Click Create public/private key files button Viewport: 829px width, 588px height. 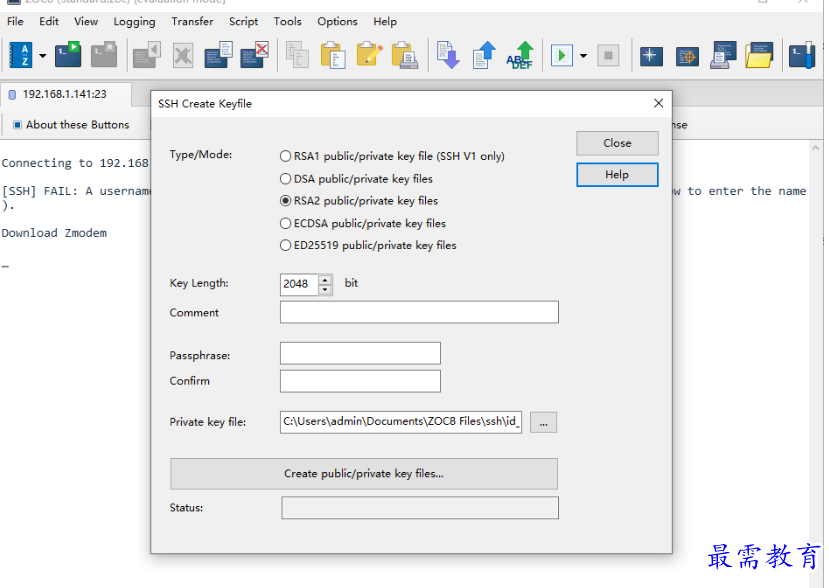(364, 474)
